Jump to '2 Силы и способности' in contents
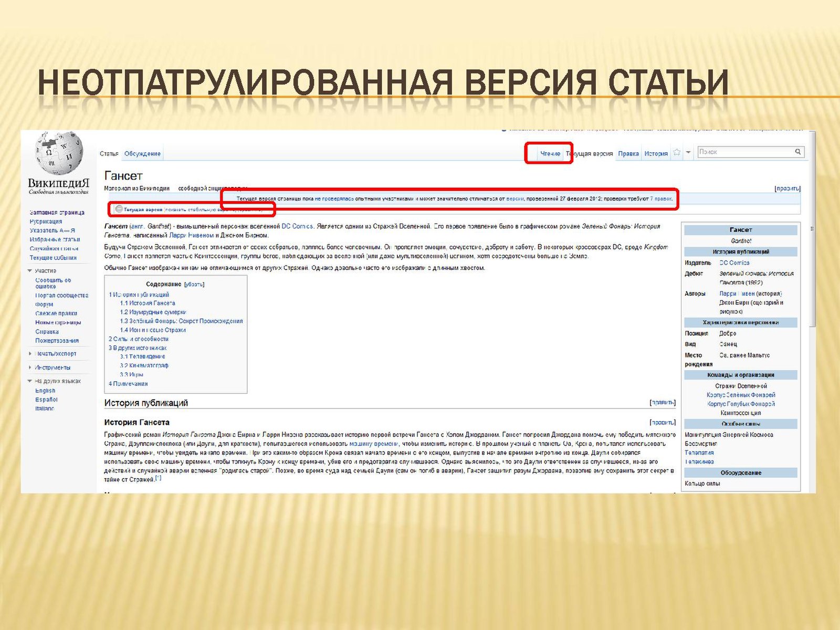 pyautogui.click(x=139, y=339)
